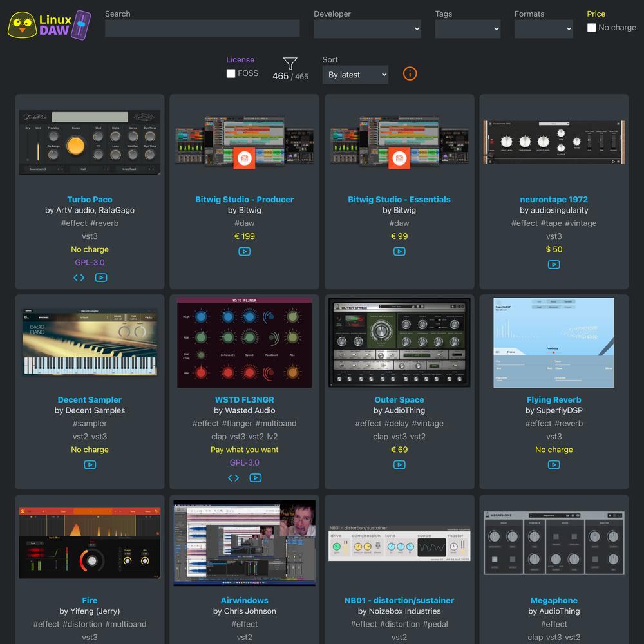
Task: Open the orange info icon
Action: [x=410, y=73]
